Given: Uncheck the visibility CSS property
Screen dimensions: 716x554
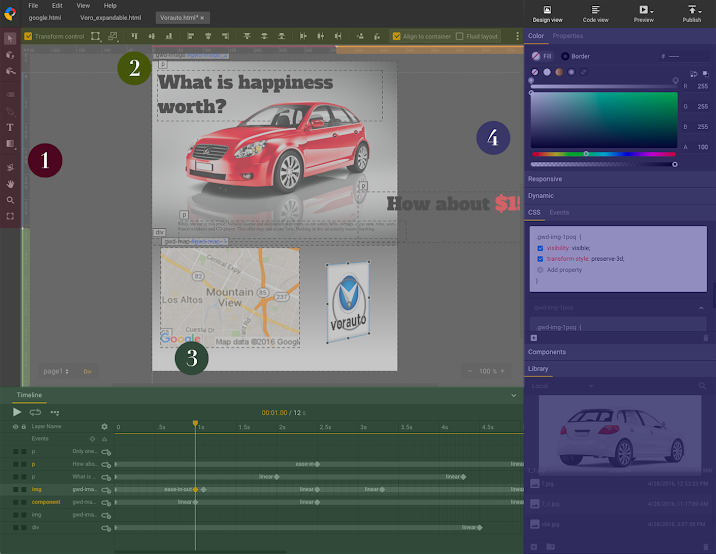Looking at the screenshot, I should [540, 248].
